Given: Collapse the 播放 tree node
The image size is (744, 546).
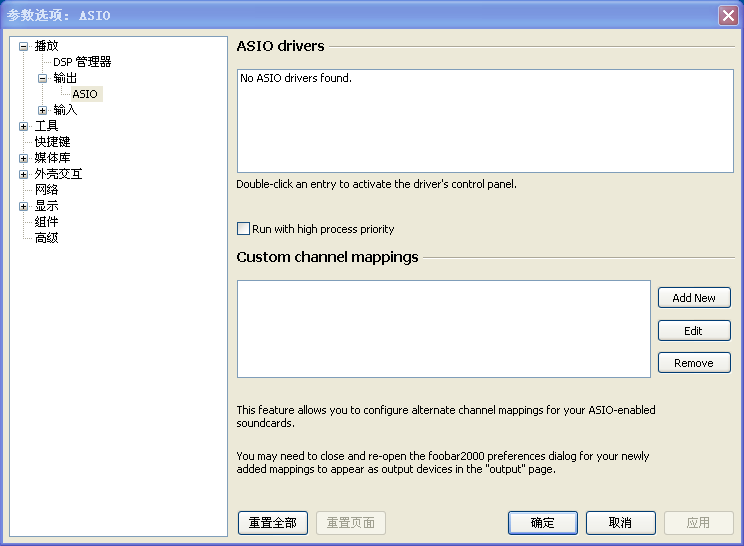Looking at the screenshot, I should pyautogui.click(x=24, y=46).
